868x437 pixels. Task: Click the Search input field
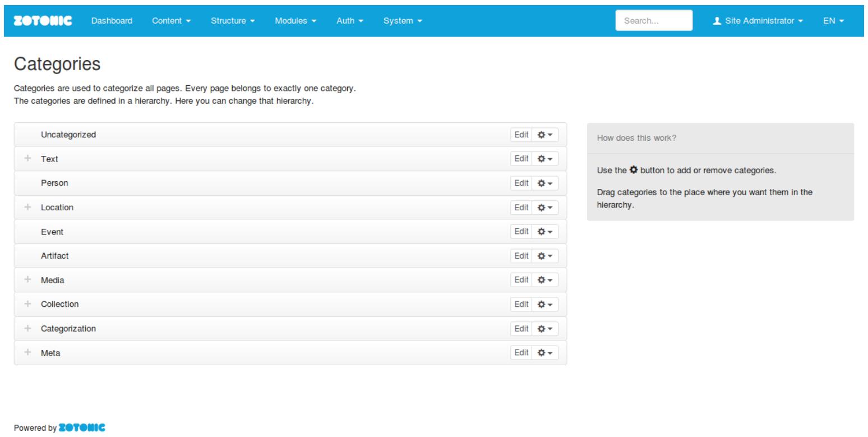click(x=654, y=21)
